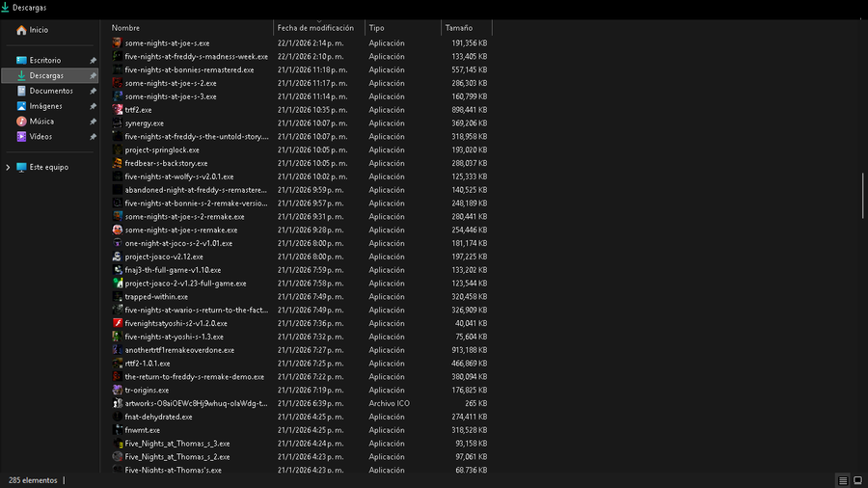Select some-nights-at-joe-s-3.exe

(171, 96)
